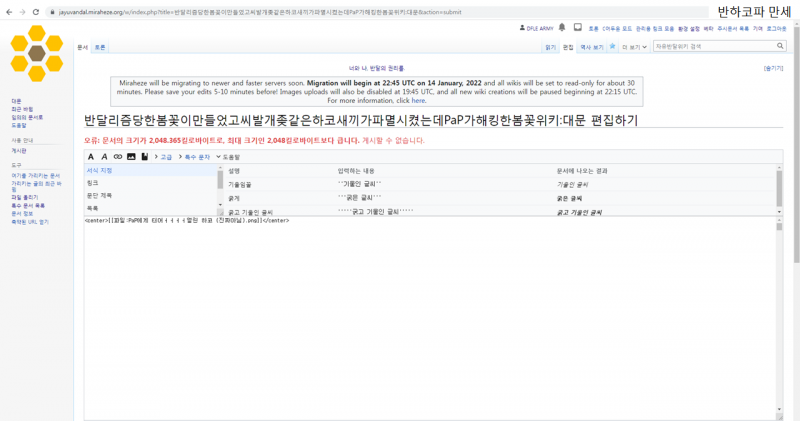Click the search magnifier icon
800x421 pixels.
780,46
